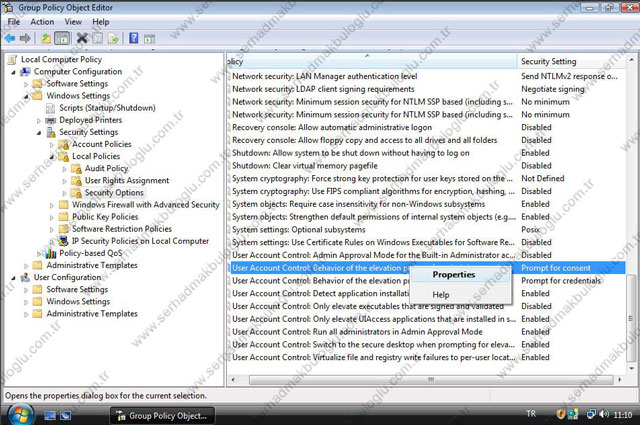Screen dimensions: 640x425
Task: Click the network connection tray icon
Action: click(x=591, y=414)
